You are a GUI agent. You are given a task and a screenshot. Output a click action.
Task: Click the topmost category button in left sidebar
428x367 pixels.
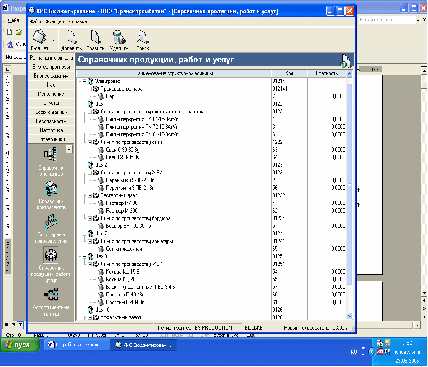point(51,58)
